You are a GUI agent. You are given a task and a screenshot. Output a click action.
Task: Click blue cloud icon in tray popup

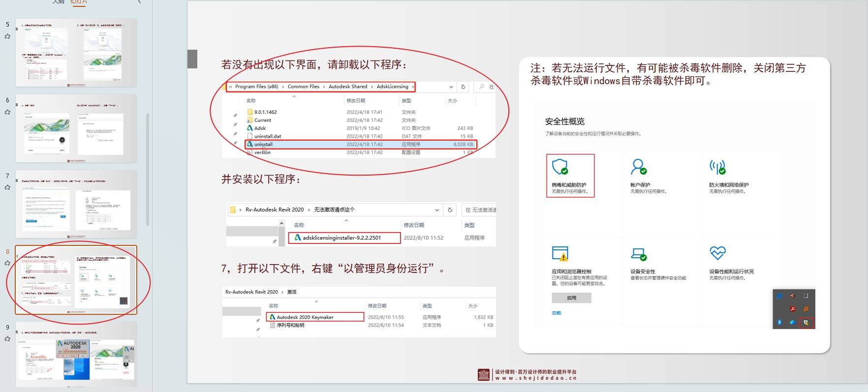click(792, 322)
